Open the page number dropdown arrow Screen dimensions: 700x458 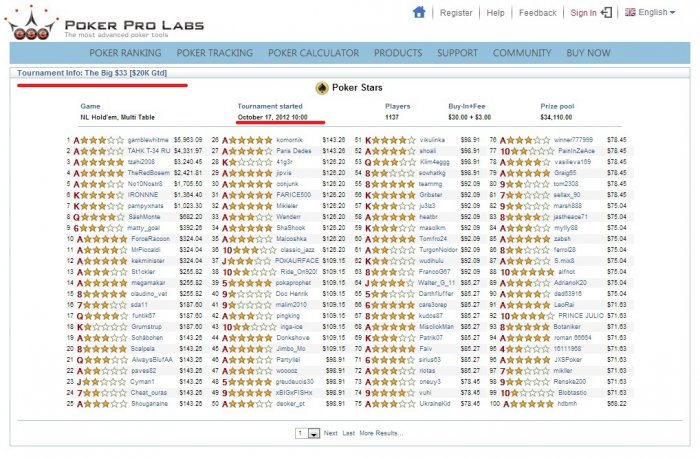coord(314,433)
